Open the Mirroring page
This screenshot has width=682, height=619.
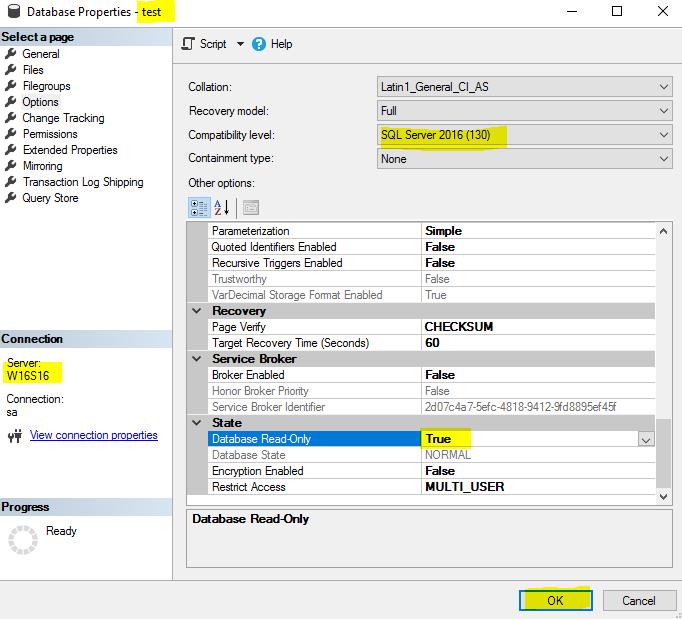point(43,166)
